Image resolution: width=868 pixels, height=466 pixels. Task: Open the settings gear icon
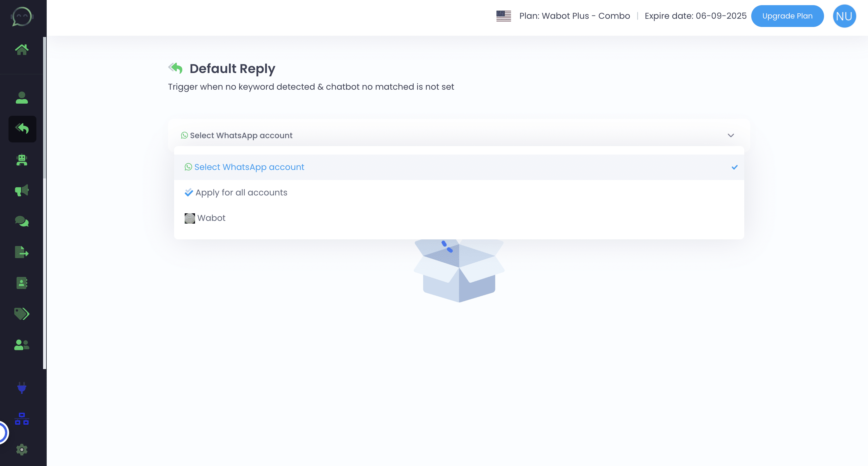pos(22,450)
